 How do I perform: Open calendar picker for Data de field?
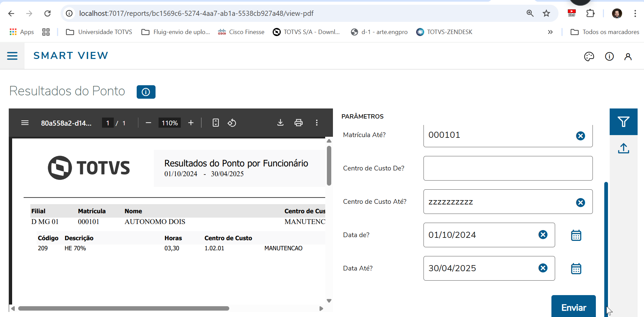576,235
